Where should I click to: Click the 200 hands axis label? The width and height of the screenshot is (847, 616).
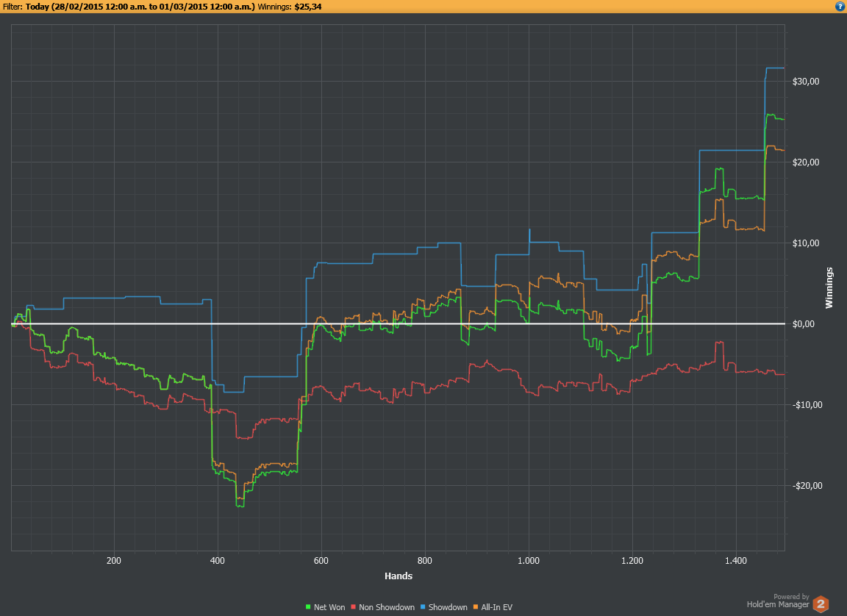[114, 561]
